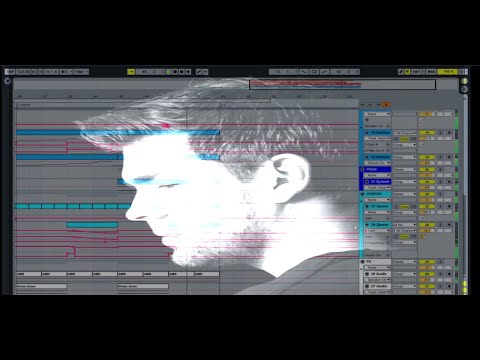This screenshot has width=480, height=360.
Task: Arm the 27 Audio track for recording
Action: coord(449,286)
